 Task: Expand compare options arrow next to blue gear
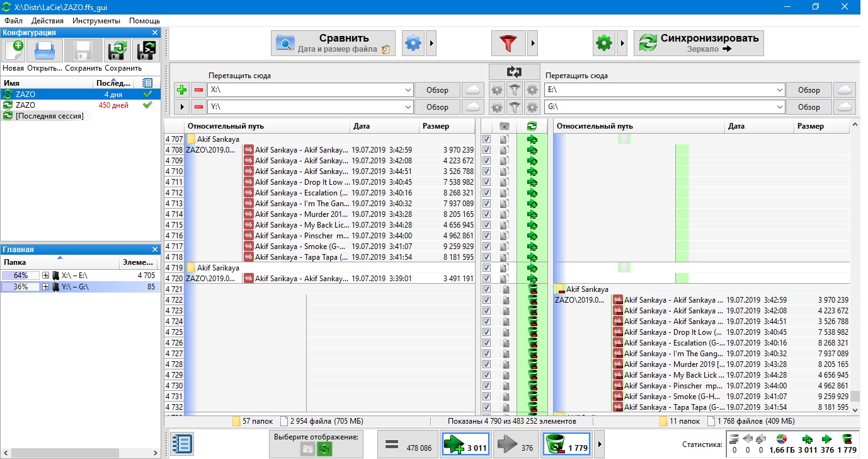tap(431, 44)
